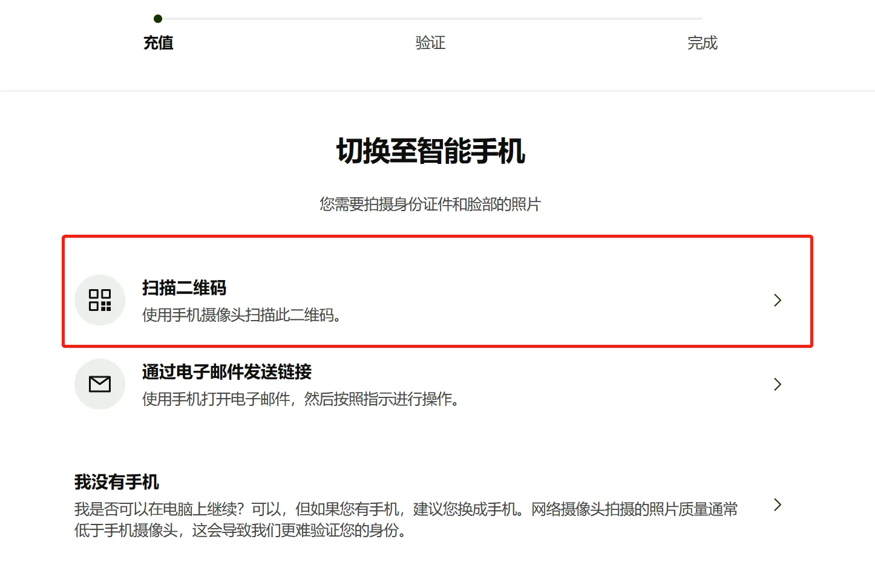Click the 切换至智能手机 page heading
The height and width of the screenshot is (588, 875).
[x=430, y=151]
